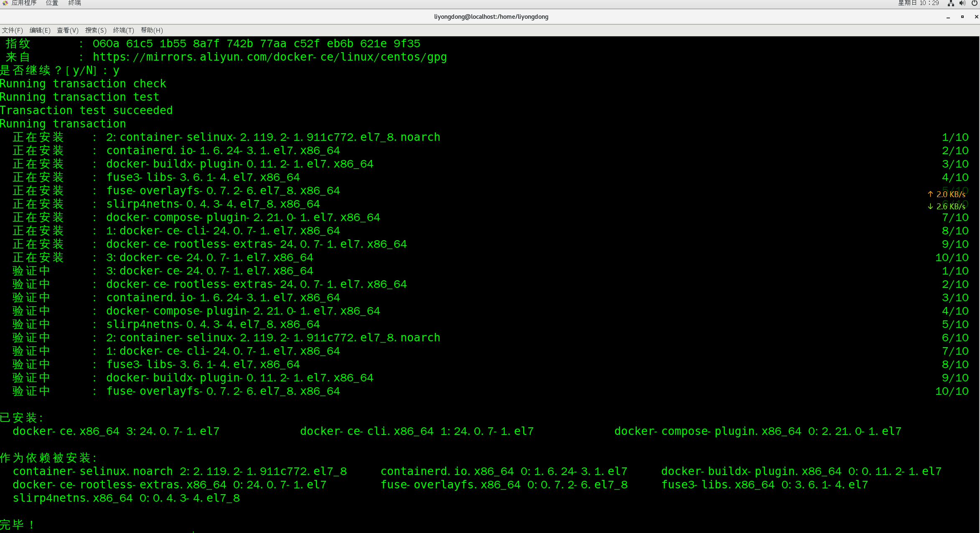Open the 位置 places menu
The width and height of the screenshot is (980, 533).
point(52,3)
